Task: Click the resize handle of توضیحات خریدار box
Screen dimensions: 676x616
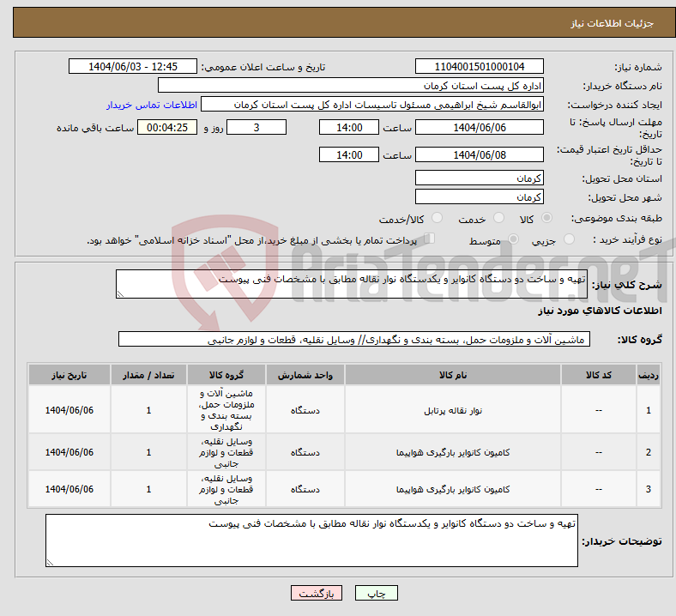Action: [x=50, y=563]
